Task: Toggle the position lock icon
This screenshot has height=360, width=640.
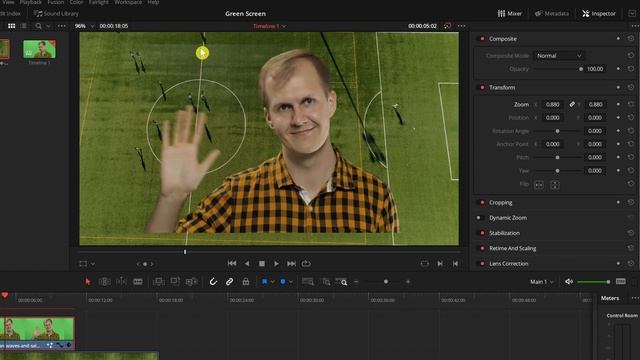Action: point(246,282)
